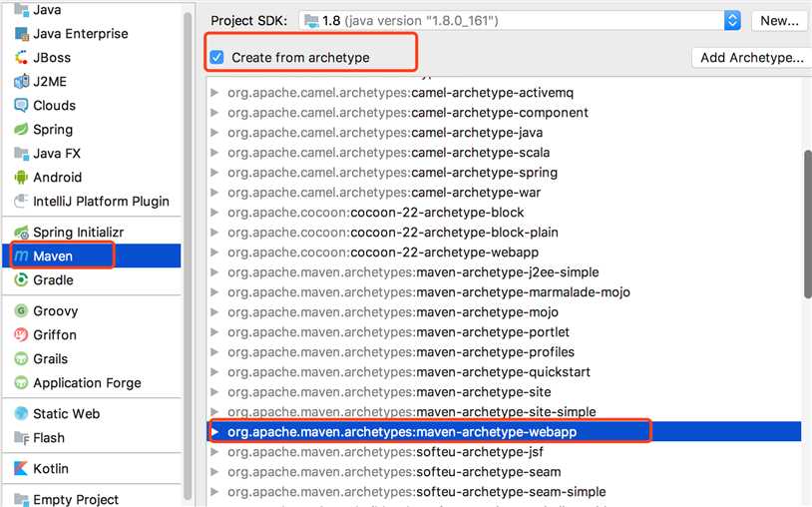Viewport: 812px width, 507px height.
Task: Click the Maven m icon
Action: pos(21,255)
